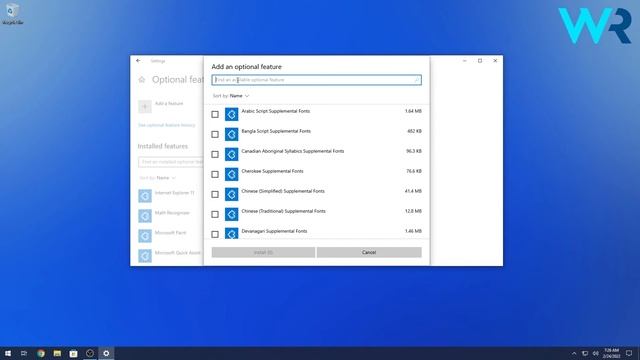Screen dimensions: 640x360
Task: Open the Windows Start menu
Action: point(8,353)
